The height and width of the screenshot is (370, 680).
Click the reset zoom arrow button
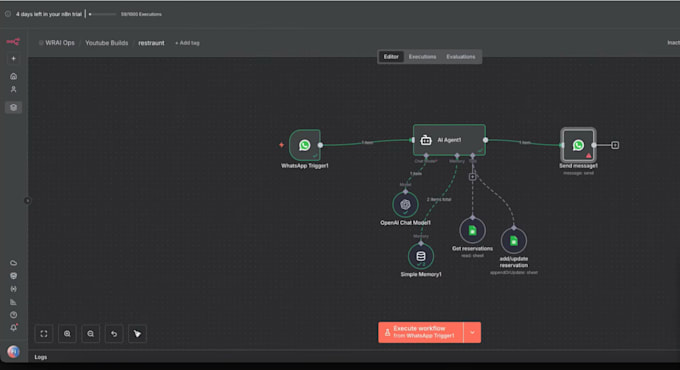114,334
